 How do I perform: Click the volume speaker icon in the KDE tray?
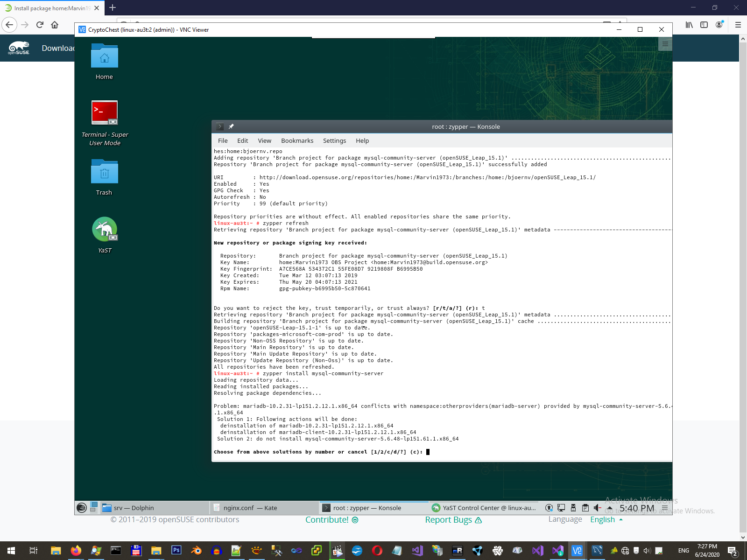[598, 508]
